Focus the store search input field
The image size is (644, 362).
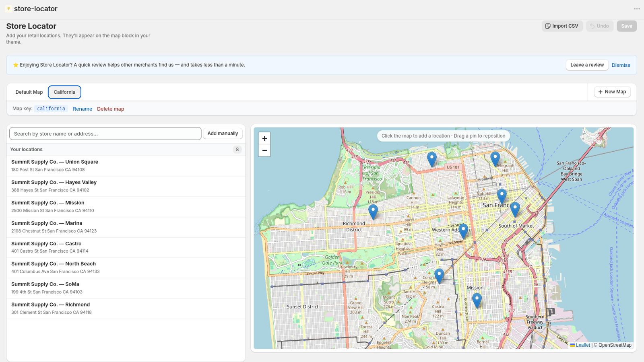[x=105, y=134]
